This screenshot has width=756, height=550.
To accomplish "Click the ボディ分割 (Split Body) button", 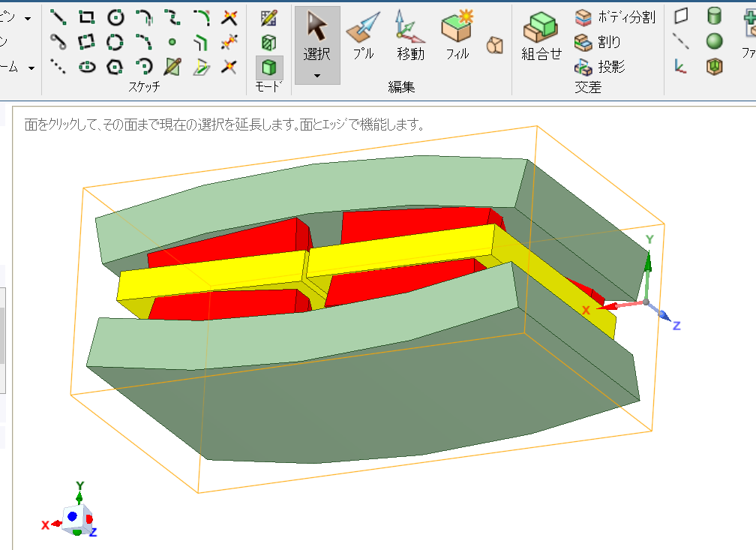I will pyautogui.click(x=615, y=17).
